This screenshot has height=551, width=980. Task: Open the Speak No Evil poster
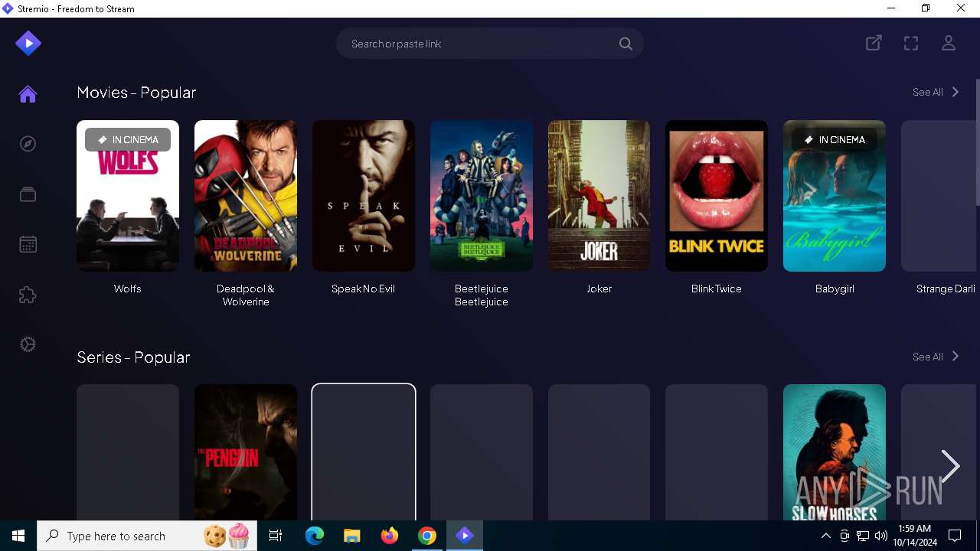[x=364, y=196]
